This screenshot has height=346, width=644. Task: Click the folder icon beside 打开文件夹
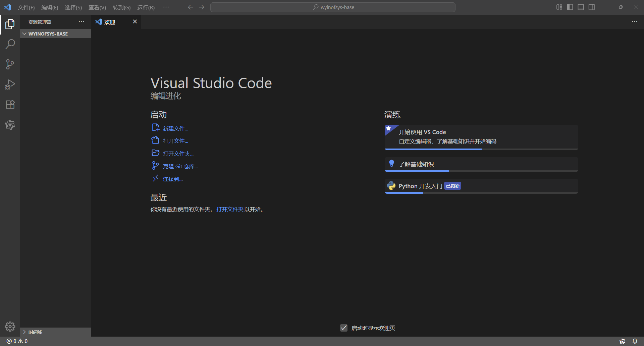(155, 153)
